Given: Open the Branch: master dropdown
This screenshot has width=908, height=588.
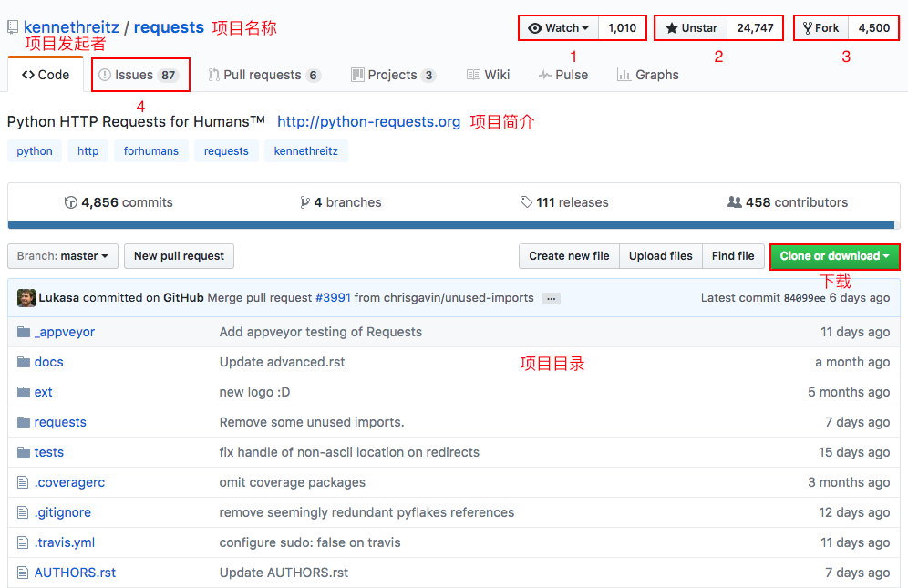Looking at the screenshot, I should [63, 256].
